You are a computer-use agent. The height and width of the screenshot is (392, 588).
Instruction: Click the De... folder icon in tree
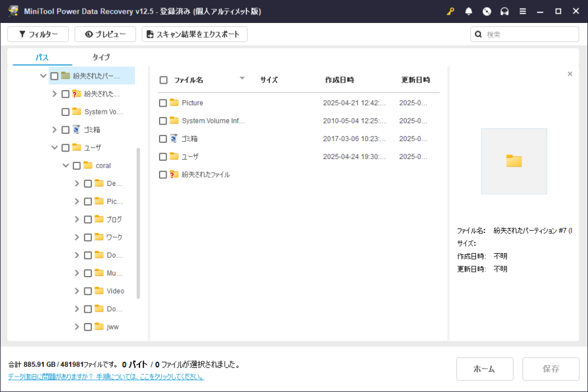[x=99, y=183]
